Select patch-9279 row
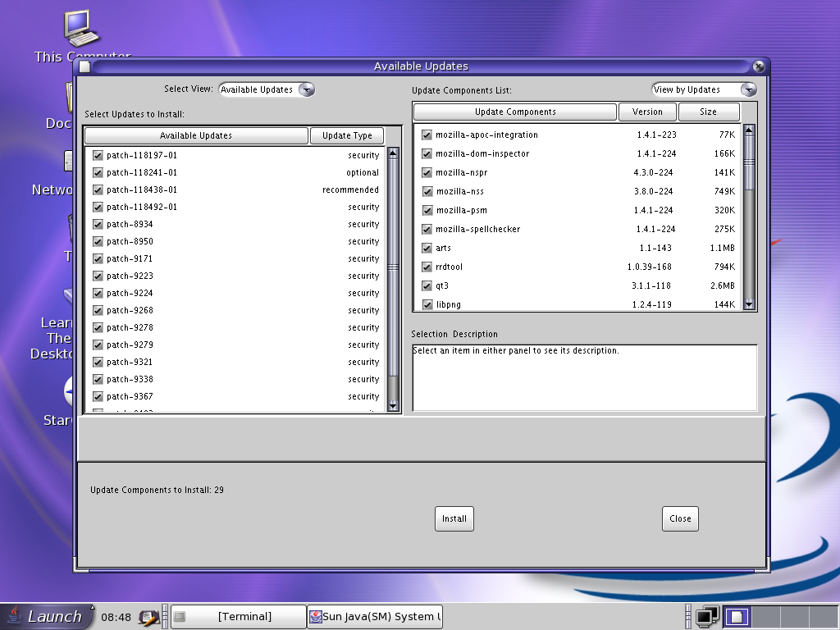 (235, 345)
